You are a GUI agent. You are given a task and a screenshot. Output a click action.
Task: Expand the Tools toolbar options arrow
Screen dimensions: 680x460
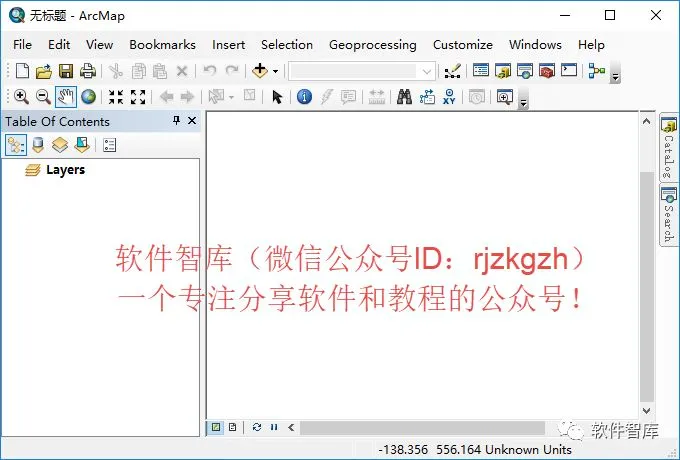point(523,98)
